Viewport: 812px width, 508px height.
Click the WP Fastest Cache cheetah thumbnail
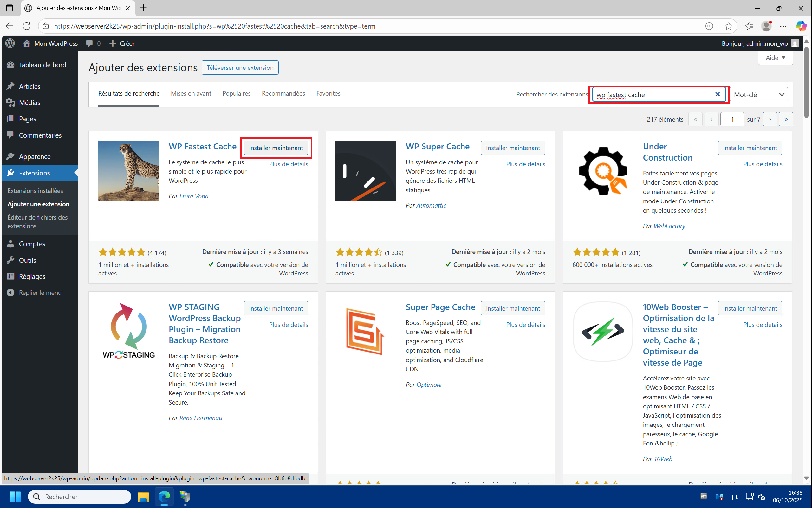pos(128,171)
